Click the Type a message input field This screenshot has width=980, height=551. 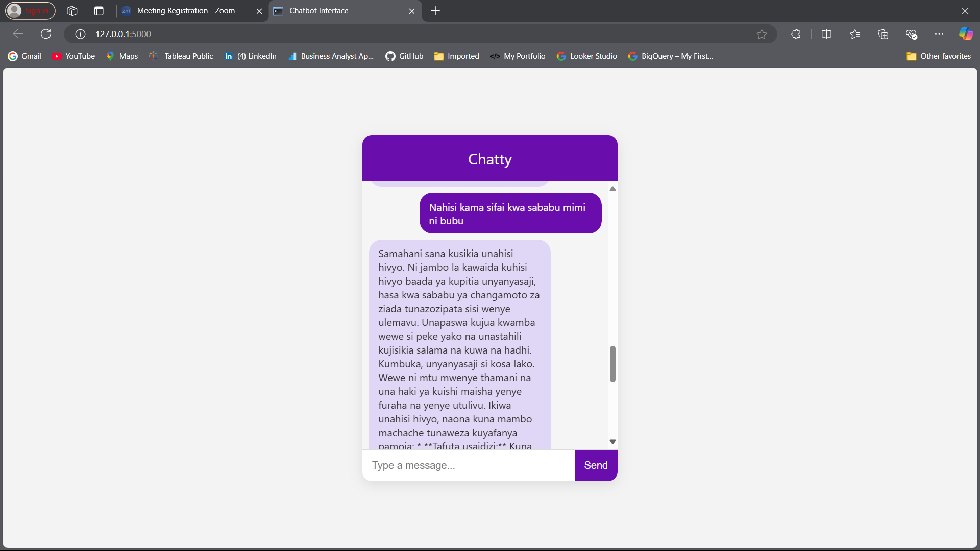point(468,465)
